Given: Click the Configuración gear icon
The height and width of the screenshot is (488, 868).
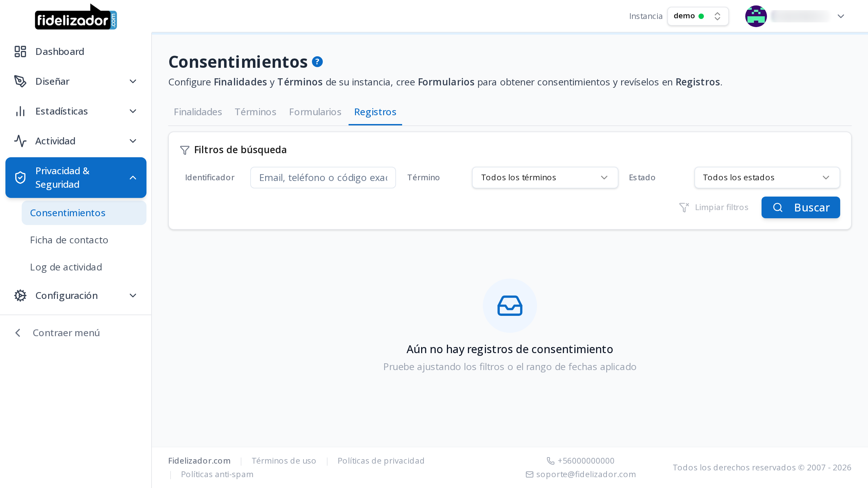Looking at the screenshot, I should [x=20, y=296].
